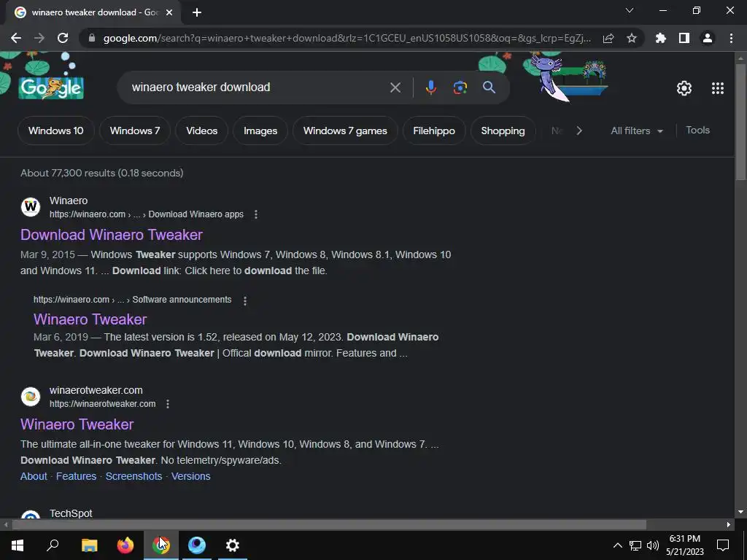Screen dimensions: 747x560
Task: Close the winaero tweaker download tab
Action: point(169,12)
